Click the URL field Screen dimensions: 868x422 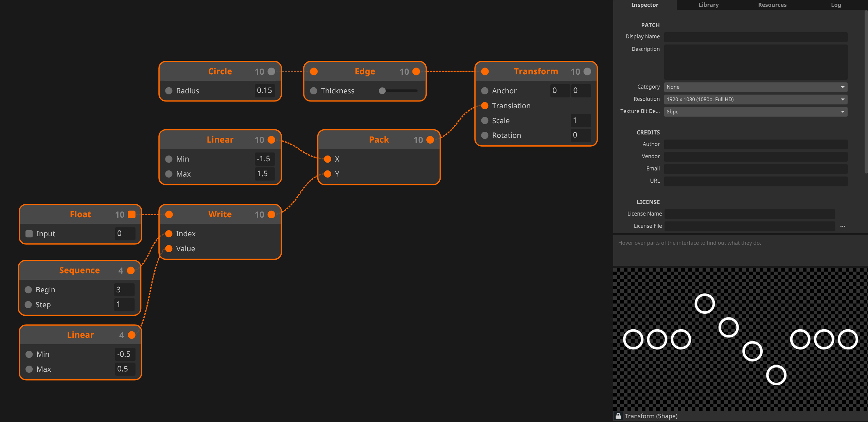click(756, 181)
